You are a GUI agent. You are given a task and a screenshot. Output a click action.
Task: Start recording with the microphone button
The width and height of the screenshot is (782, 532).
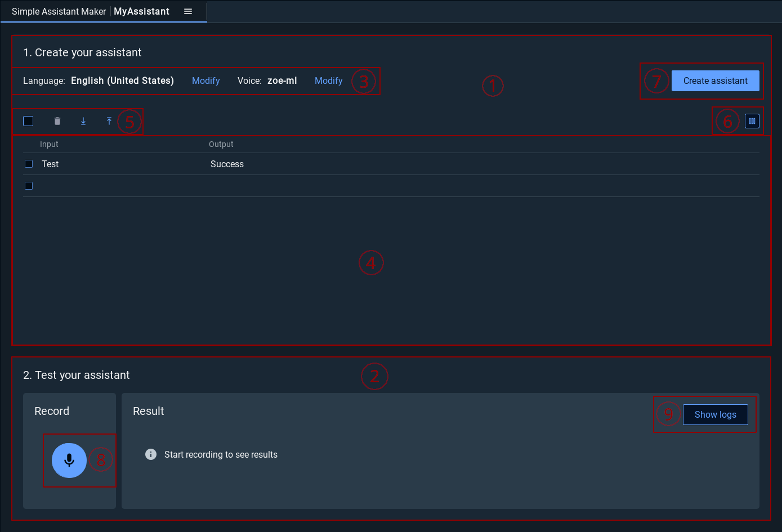69,460
